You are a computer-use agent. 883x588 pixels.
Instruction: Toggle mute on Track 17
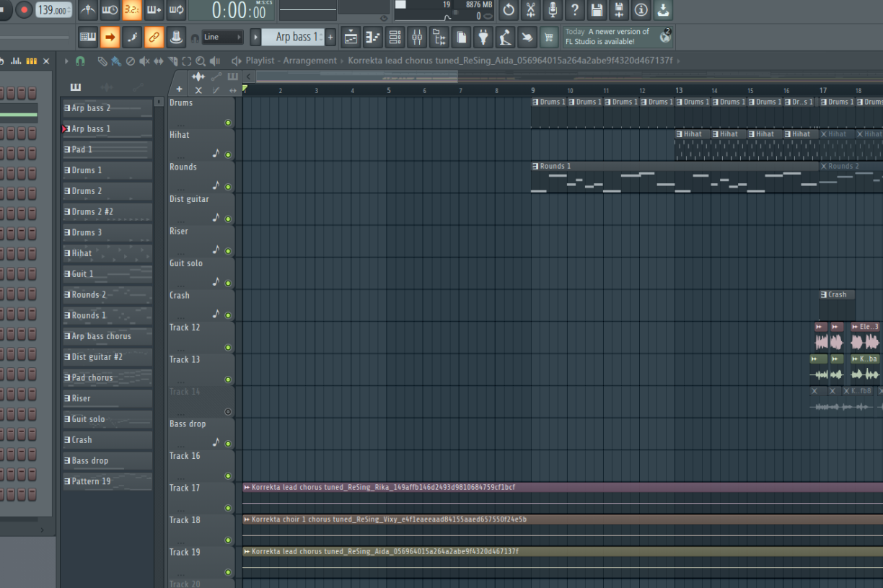228,508
